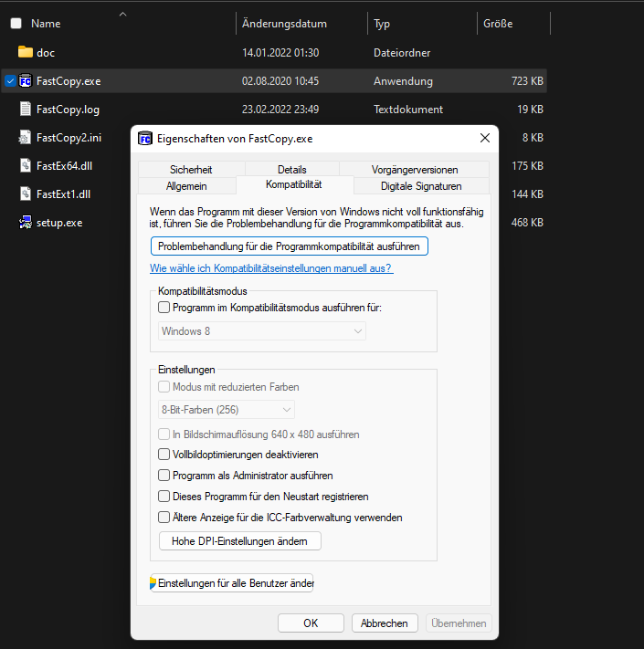The height and width of the screenshot is (649, 644).
Task: Enable 'Programm im Kompatibilitätsmodus ausführen für'
Action: coord(164,308)
